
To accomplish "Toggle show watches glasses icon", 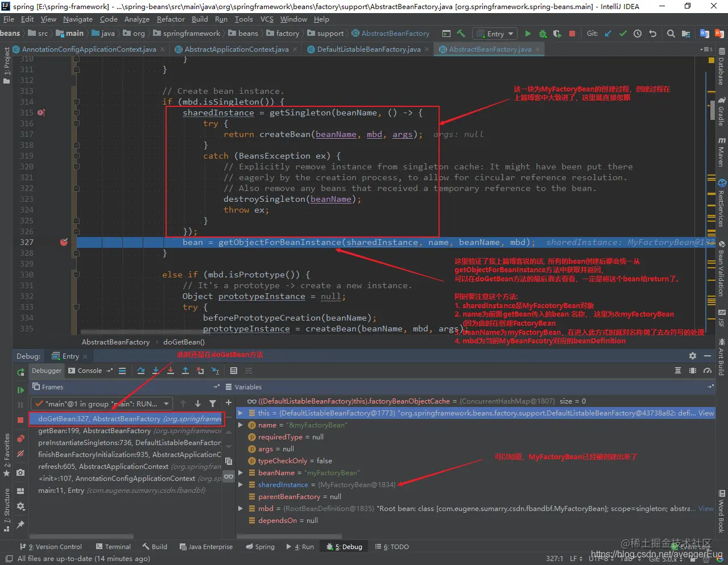I will 229,476.
